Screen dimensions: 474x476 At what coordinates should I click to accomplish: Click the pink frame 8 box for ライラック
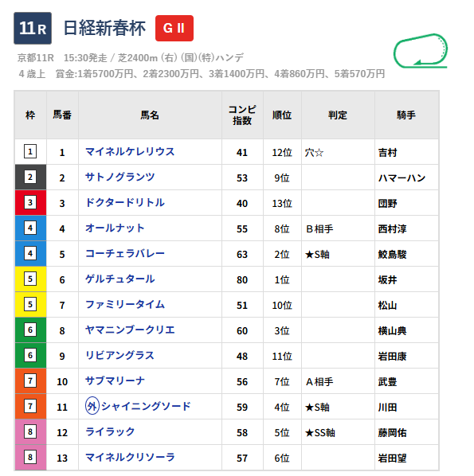(x=30, y=431)
